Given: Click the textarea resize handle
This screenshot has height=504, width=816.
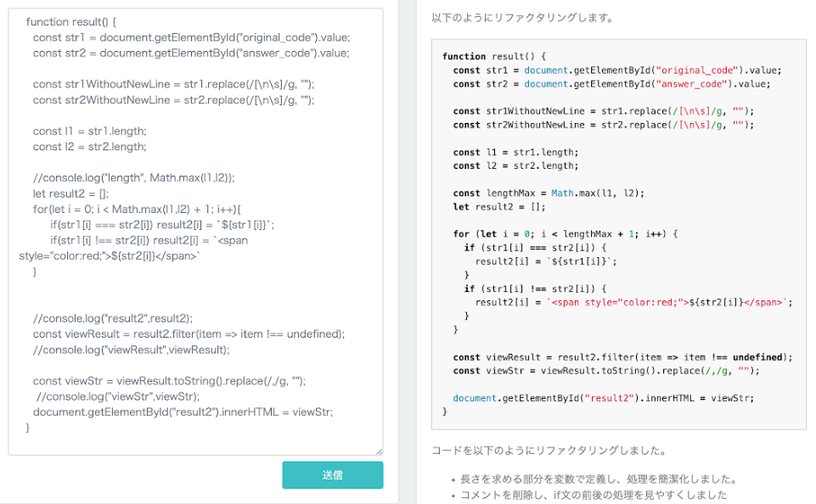Looking at the screenshot, I should 379,451.
